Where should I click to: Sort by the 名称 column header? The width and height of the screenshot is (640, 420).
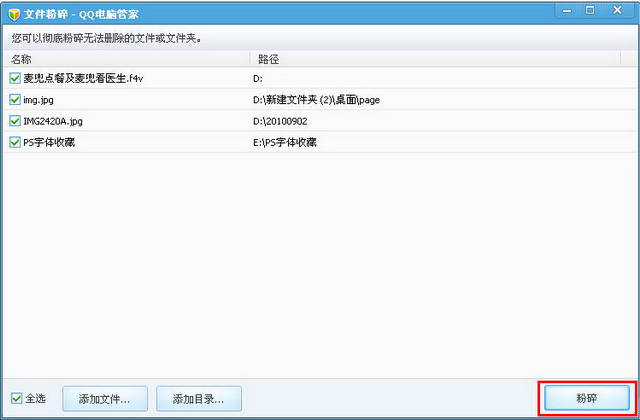[127, 59]
